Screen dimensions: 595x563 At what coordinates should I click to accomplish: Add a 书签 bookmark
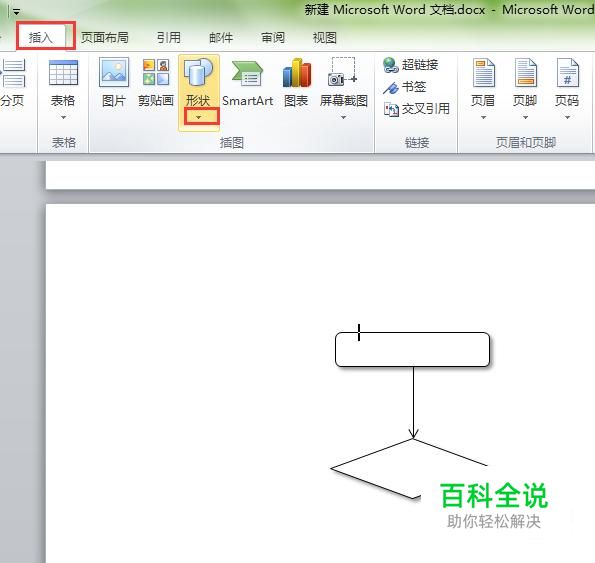point(404,87)
